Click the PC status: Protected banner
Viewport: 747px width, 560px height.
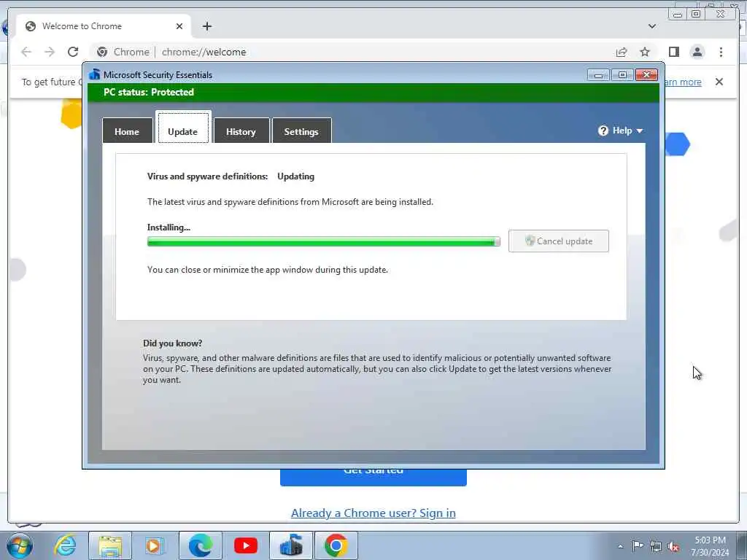pyautogui.click(x=373, y=93)
